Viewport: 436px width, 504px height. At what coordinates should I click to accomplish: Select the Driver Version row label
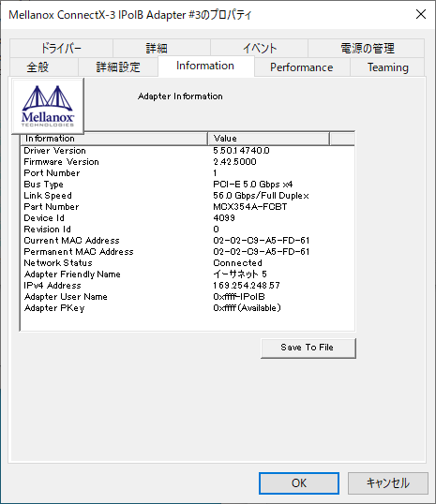pos(54,151)
